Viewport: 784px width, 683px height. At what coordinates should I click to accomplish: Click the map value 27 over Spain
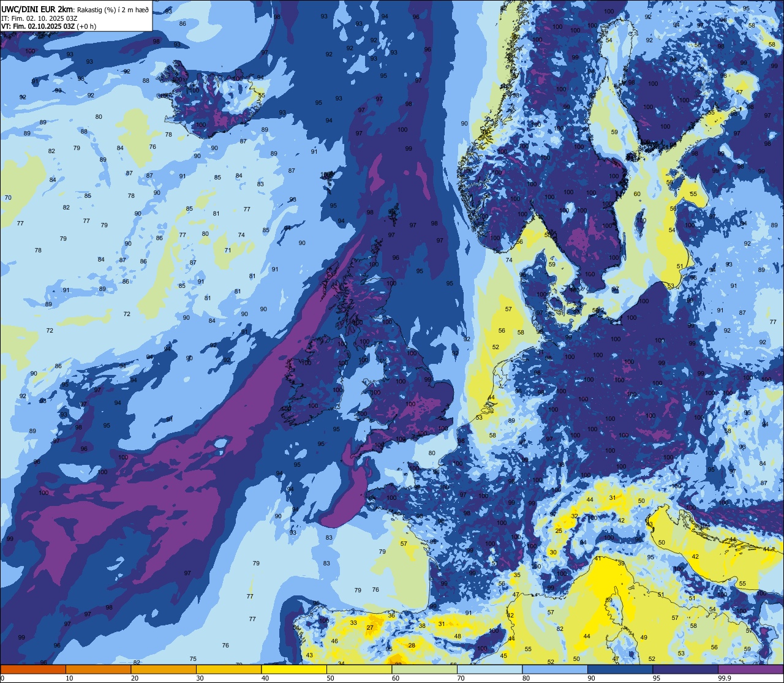370,628
